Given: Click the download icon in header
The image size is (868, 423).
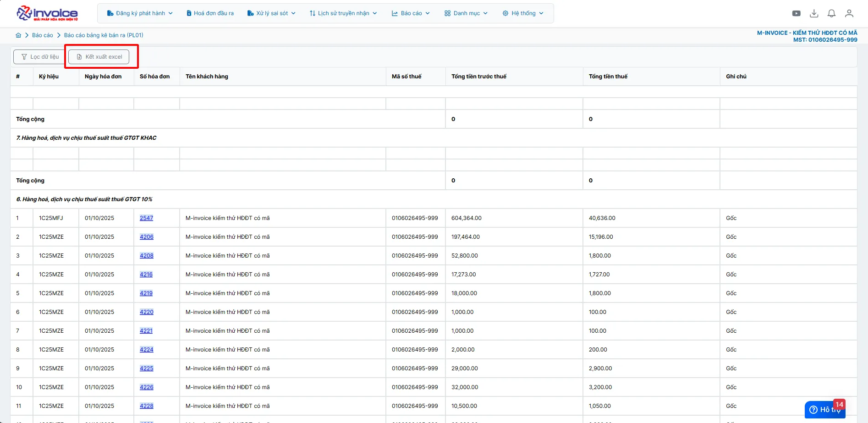Looking at the screenshot, I should [814, 13].
